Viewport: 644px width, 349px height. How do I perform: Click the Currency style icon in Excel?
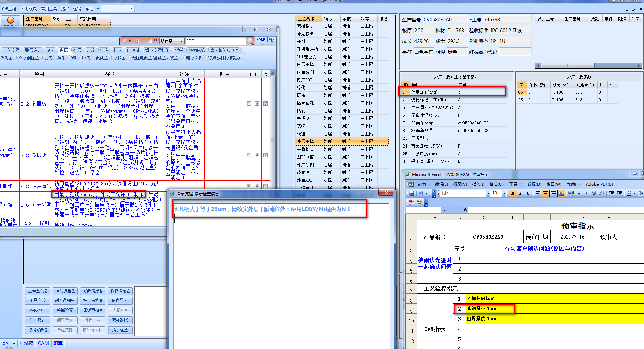[571, 193]
